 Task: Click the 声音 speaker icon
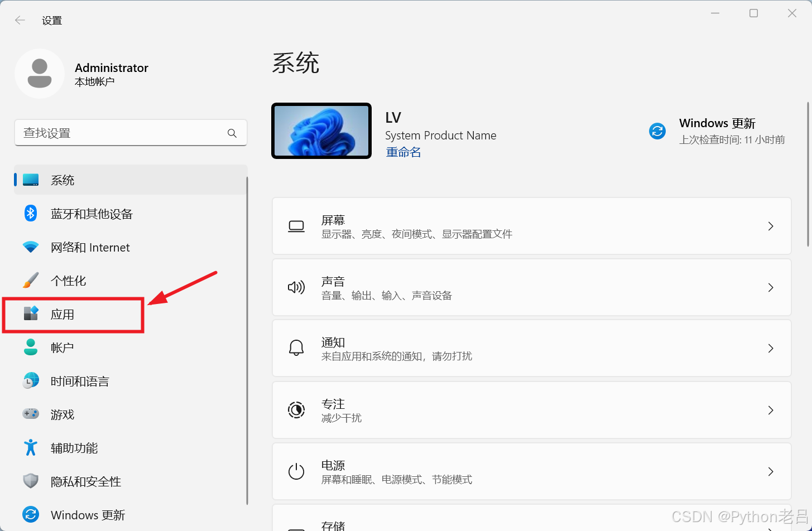coord(296,287)
